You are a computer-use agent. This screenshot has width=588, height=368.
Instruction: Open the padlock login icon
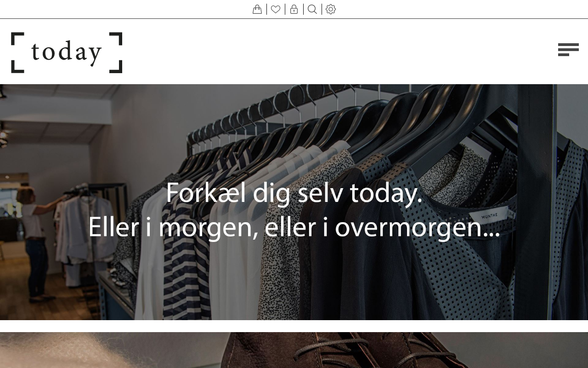tap(294, 9)
